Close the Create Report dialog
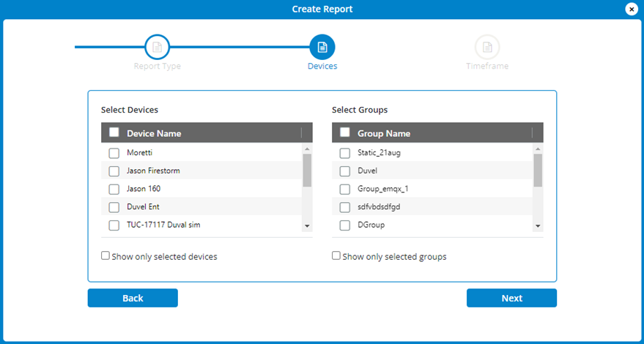644x344 pixels. (x=632, y=9)
